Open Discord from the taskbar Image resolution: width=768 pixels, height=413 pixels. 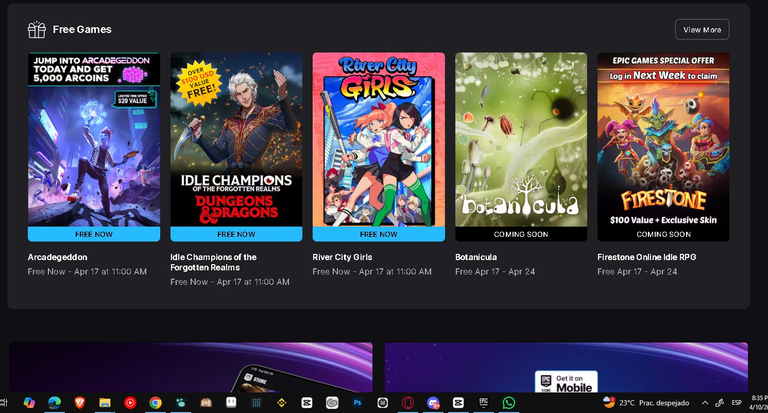433,403
